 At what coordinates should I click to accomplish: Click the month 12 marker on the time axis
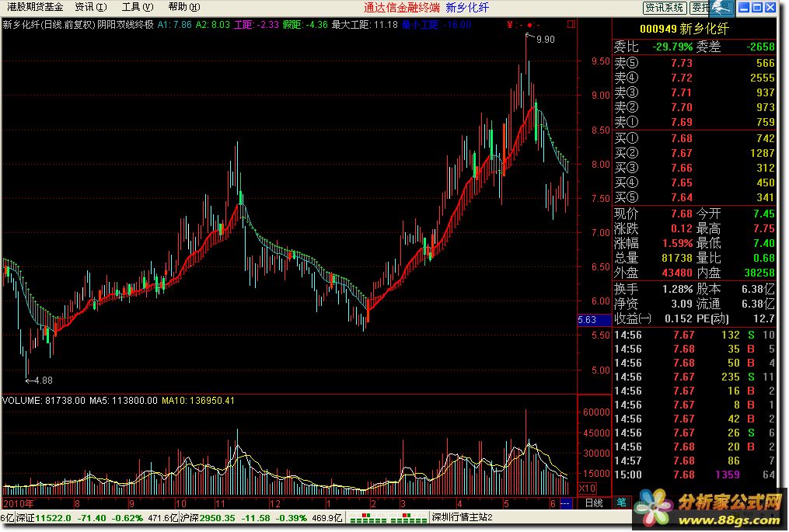coord(274,503)
